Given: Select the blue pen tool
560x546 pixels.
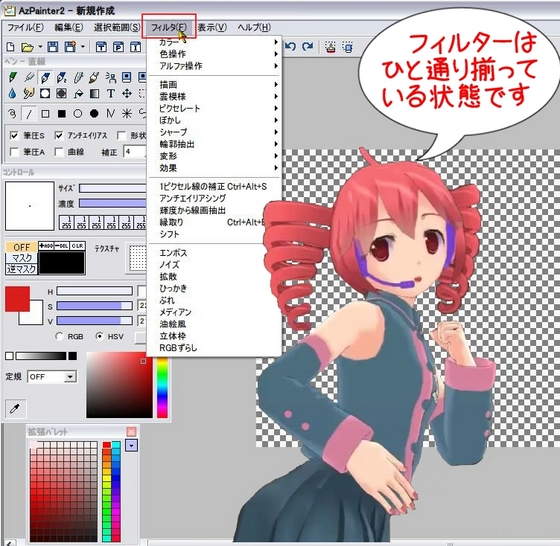Looking at the screenshot, I should click(x=45, y=77).
